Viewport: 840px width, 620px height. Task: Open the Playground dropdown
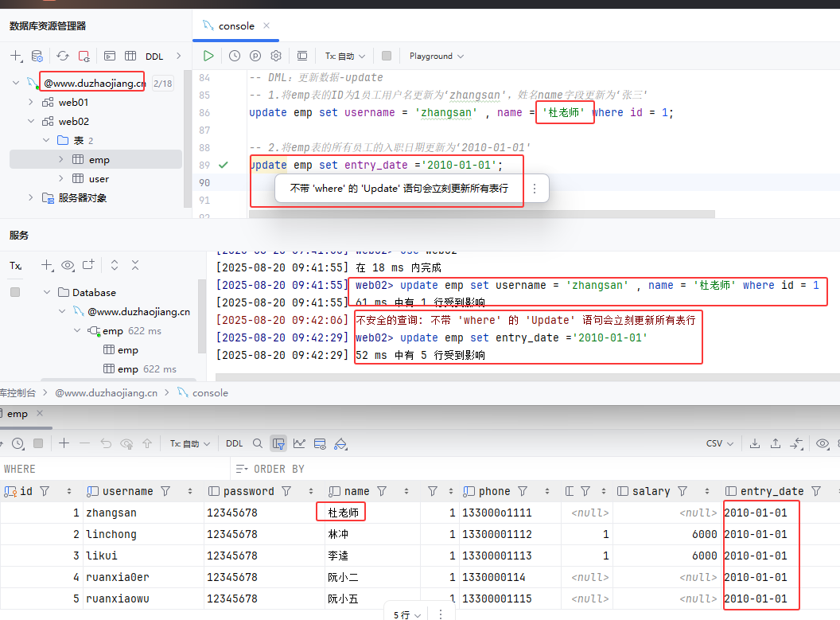[x=436, y=56]
